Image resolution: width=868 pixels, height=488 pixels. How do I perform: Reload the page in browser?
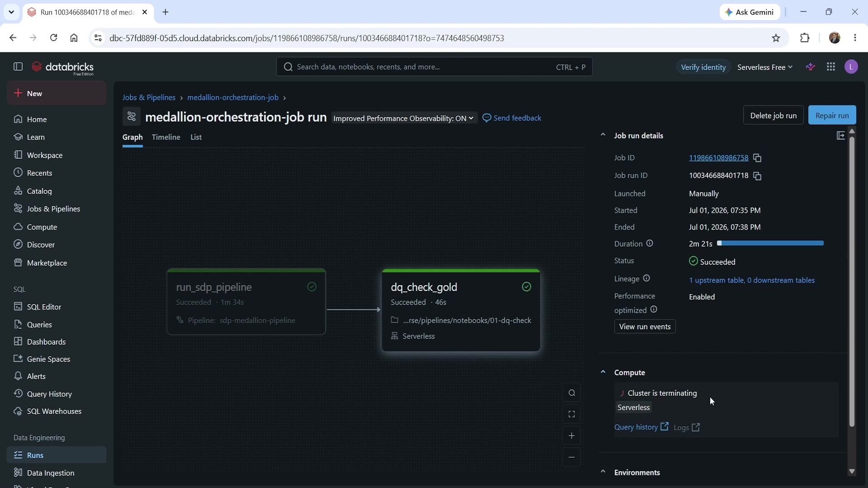point(53,38)
